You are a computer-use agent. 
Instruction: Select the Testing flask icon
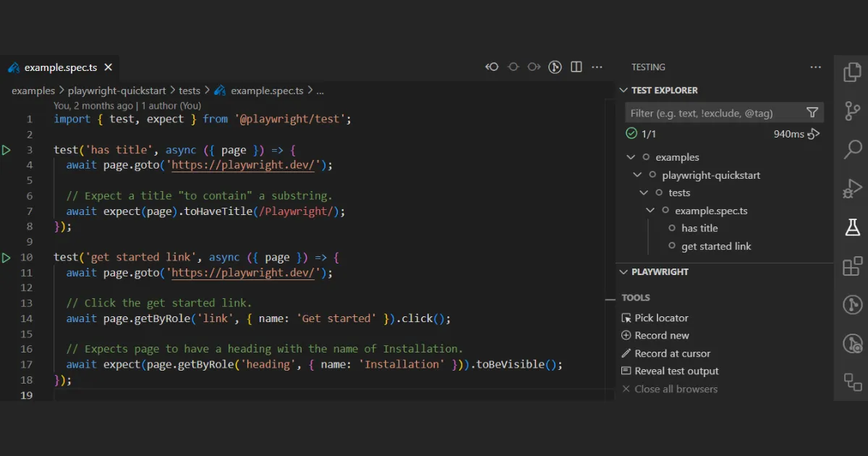click(x=853, y=227)
